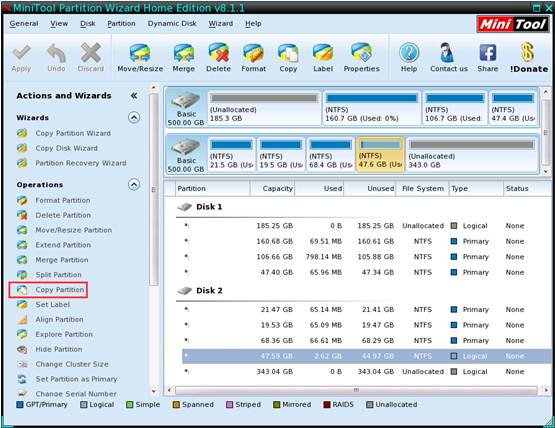Image resolution: width=555 pixels, height=428 pixels.
Task: Select the 19.53 GB partition row
Action: 357,325
